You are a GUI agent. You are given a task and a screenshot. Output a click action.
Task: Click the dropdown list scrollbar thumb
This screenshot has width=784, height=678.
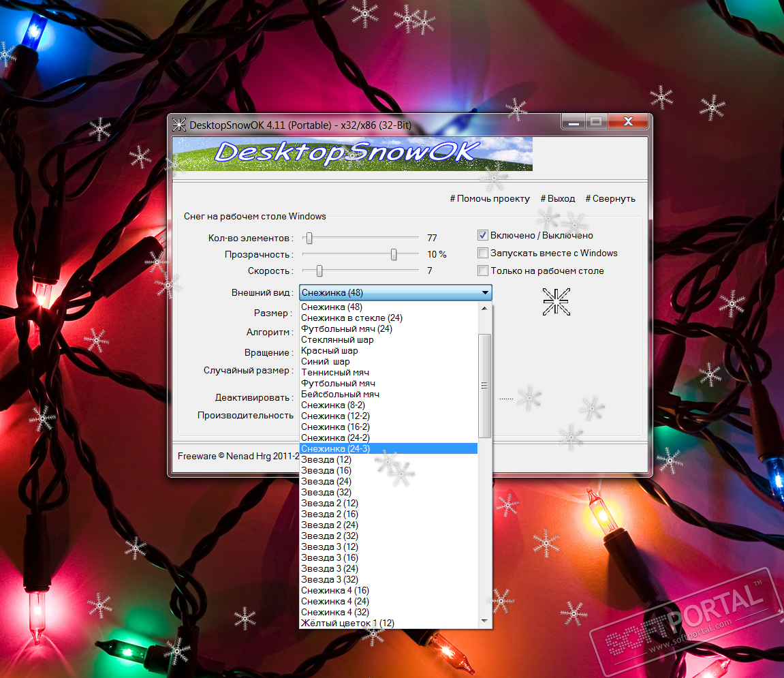point(484,386)
